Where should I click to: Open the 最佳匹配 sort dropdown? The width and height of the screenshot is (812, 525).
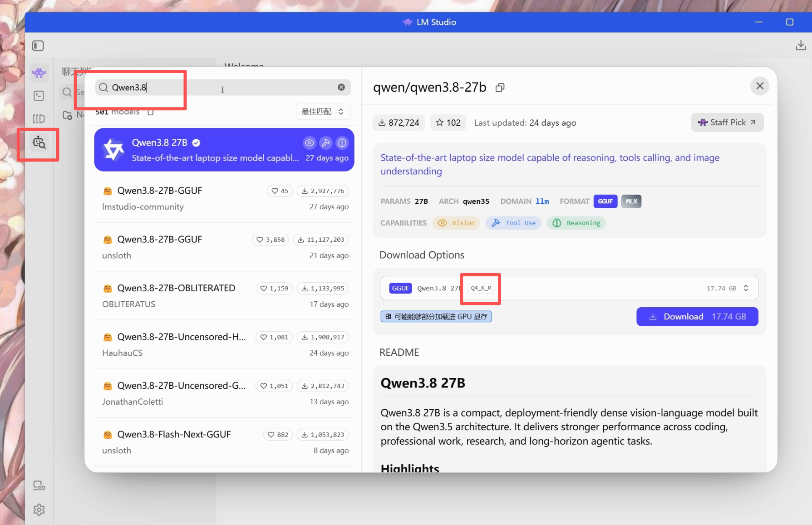point(323,112)
